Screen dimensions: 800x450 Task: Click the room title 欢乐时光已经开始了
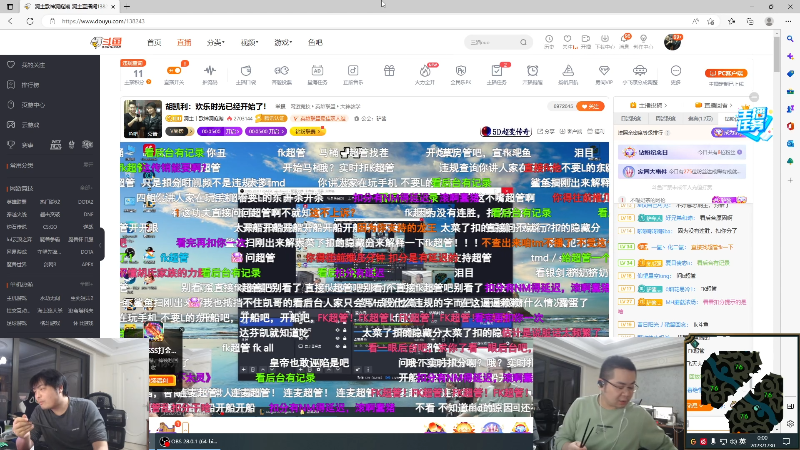pos(231,106)
